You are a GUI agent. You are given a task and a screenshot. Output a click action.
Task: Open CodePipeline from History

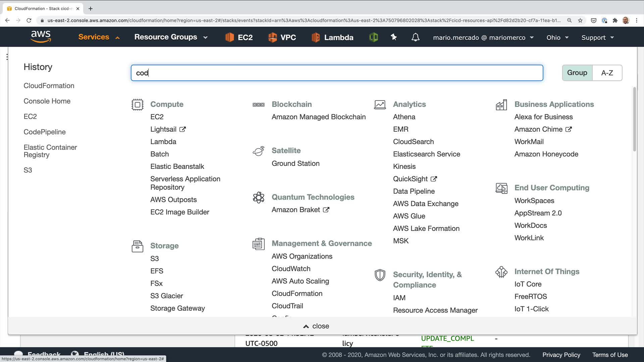point(45,132)
